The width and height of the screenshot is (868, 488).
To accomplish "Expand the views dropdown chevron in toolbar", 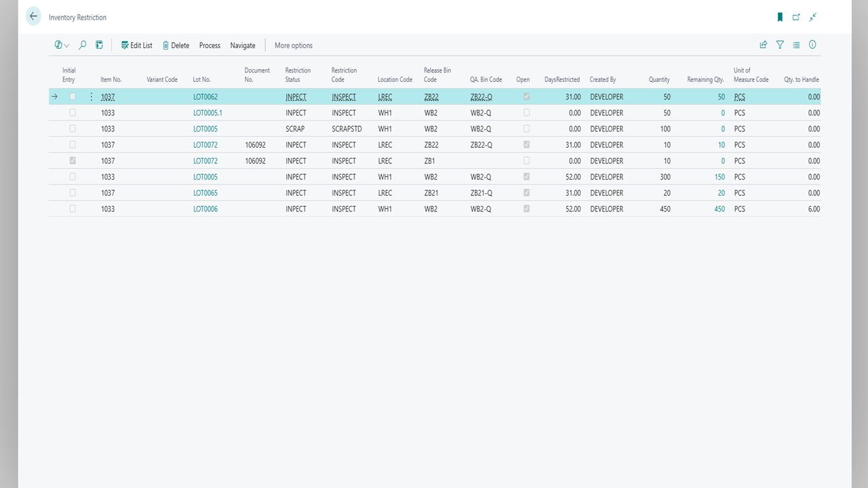I will click(66, 45).
